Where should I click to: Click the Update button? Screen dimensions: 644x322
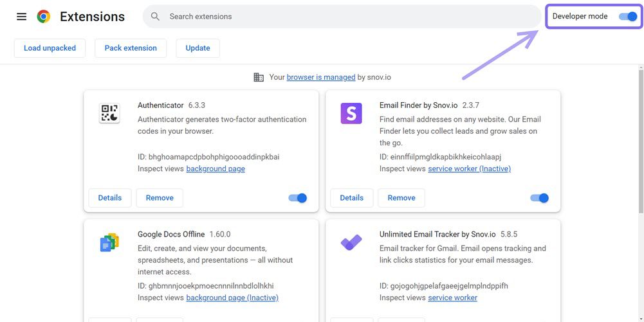pyautogui.click(x=198, y=48)
